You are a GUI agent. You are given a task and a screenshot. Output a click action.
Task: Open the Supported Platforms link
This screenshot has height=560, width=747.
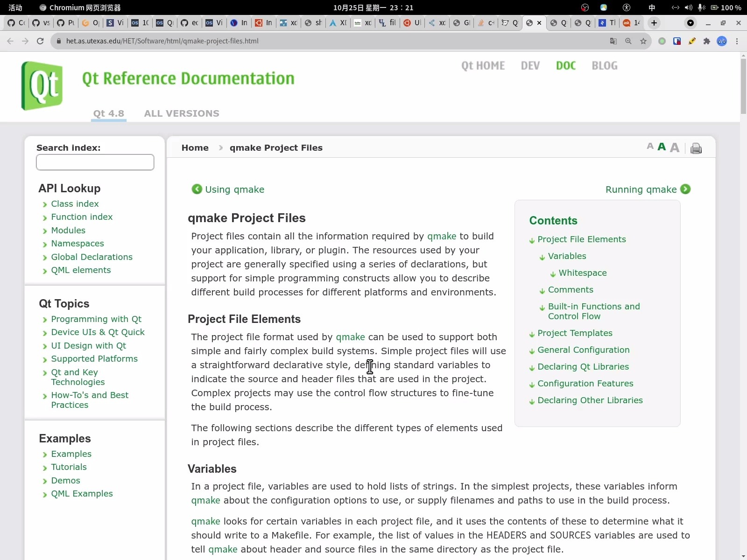pyautogui.click(x=94, y=359)
